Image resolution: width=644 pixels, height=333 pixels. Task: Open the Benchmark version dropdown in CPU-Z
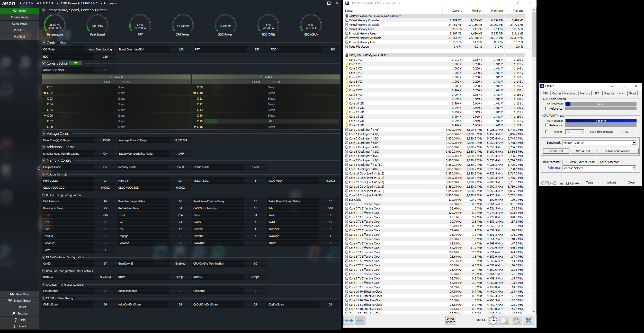pyautogui.click(x=634, y=143)
